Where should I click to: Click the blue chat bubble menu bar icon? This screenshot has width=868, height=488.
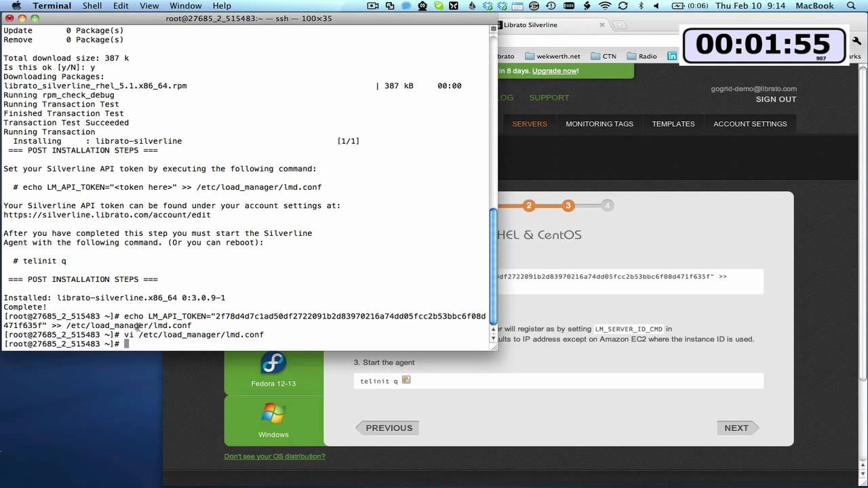click(x=406, y=6)
